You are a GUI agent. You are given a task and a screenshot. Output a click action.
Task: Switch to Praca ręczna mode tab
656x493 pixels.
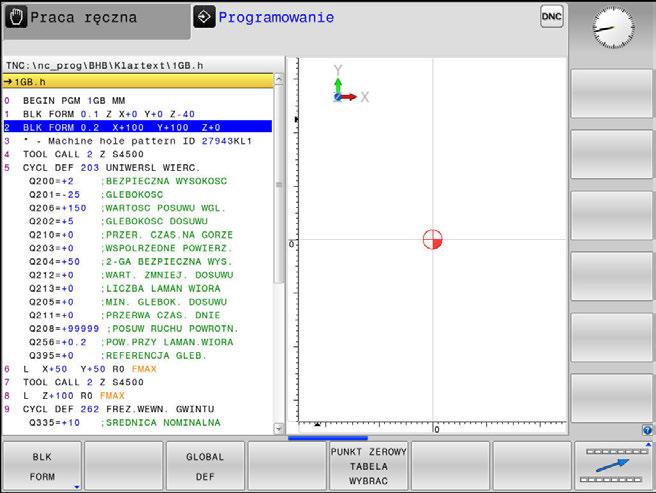click(96, 21)
